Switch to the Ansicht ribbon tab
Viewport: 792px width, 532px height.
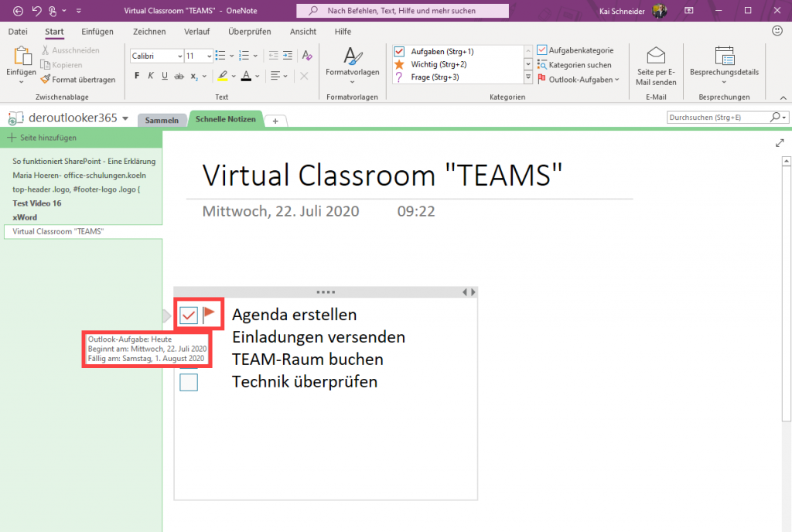[303, 31]
